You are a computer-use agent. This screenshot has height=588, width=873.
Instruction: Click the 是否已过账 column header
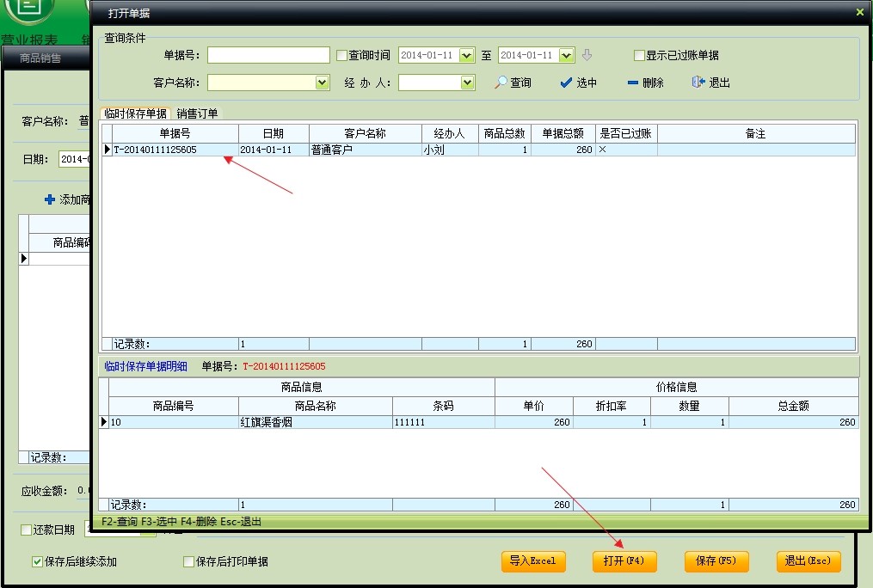pyautogui.click(x=626, y=133)
